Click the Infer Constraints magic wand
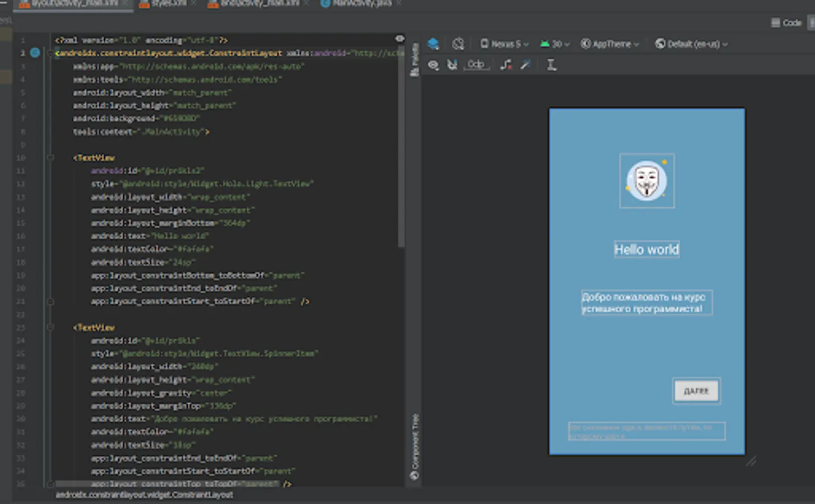The image size is (815, 504). tap(525, 65)
